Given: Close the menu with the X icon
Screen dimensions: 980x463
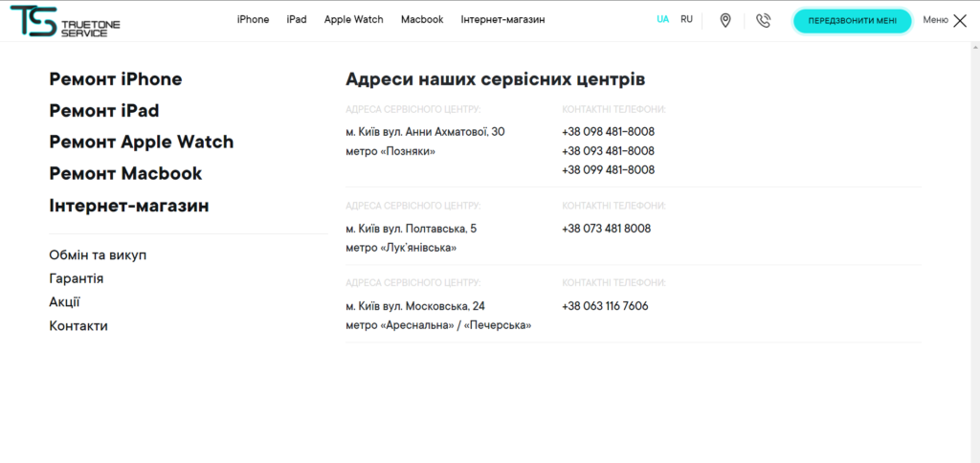Looking at the screenshot, I should 960,21.
